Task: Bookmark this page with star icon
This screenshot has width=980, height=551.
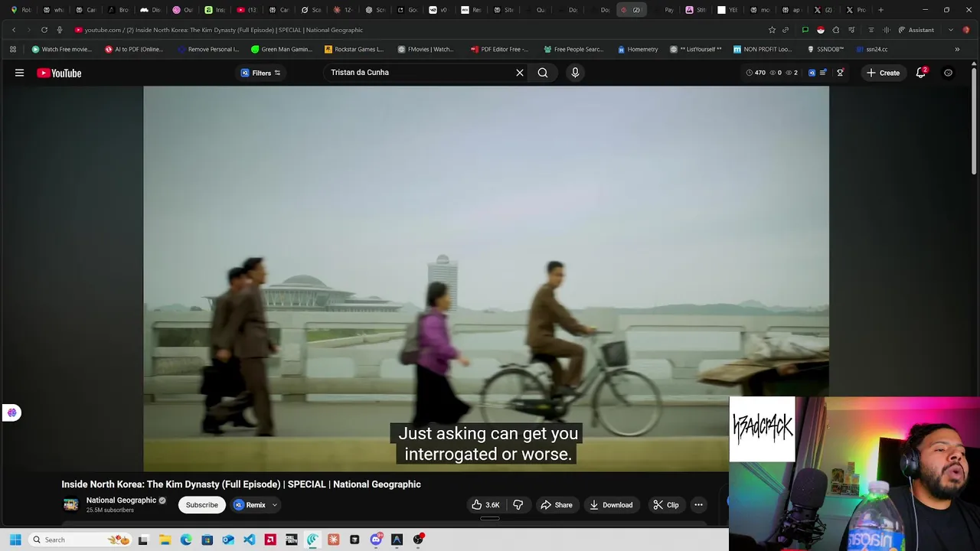Action: click(772, 30)
